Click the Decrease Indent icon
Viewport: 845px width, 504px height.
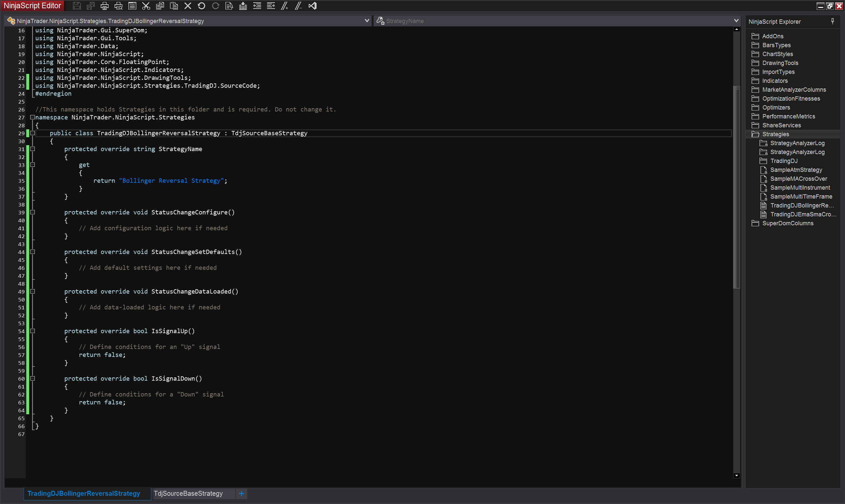(x=257, y=6)
